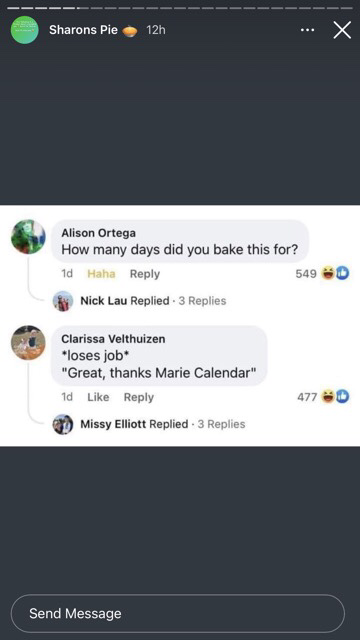Open Clarissa Velthuizen's name link

coord(113,339)
